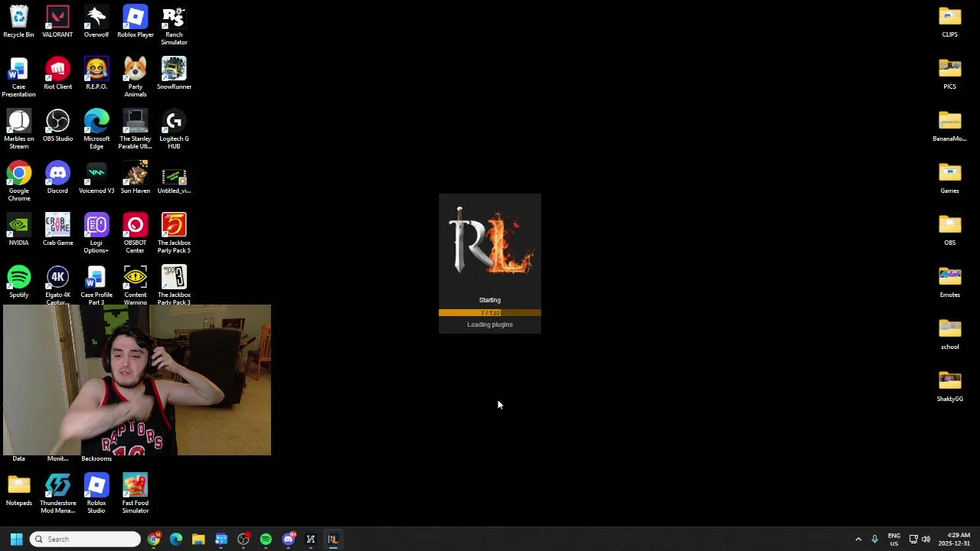Select the Overwolf desktop shortcut
980x551 pixels.
pos(96,21)
